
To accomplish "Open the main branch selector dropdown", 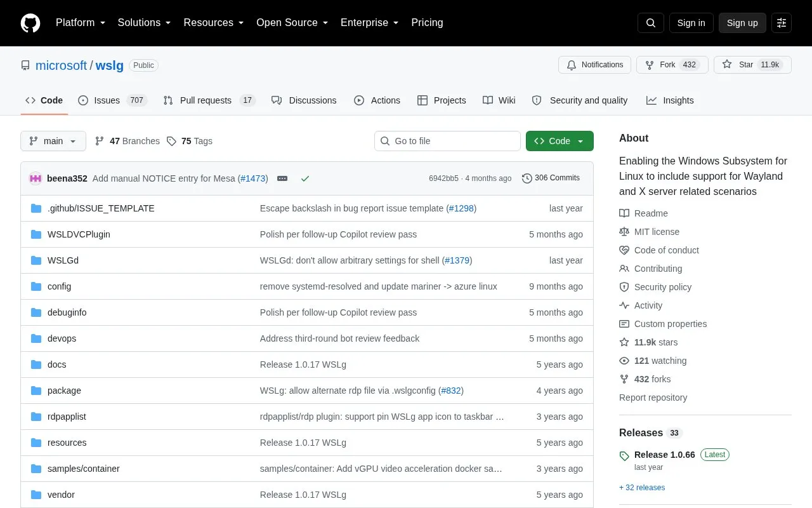I will 53,141.
